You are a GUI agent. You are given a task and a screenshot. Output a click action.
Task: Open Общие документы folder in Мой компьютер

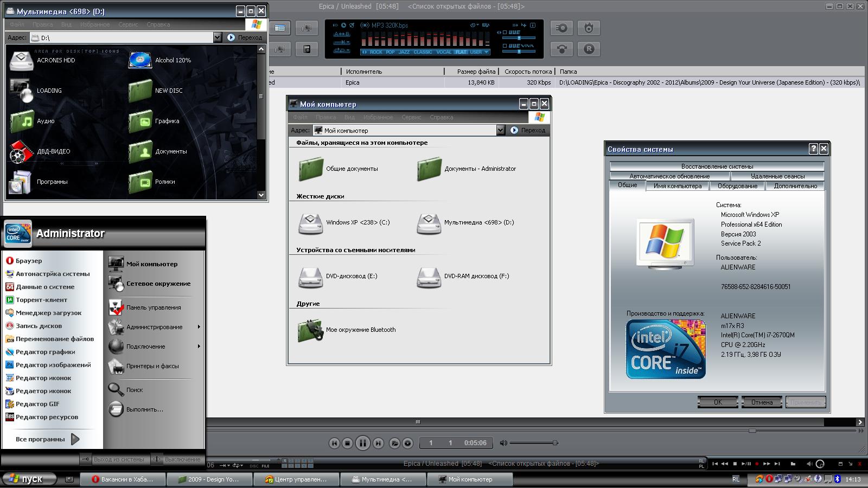click(x=311, y=169)
